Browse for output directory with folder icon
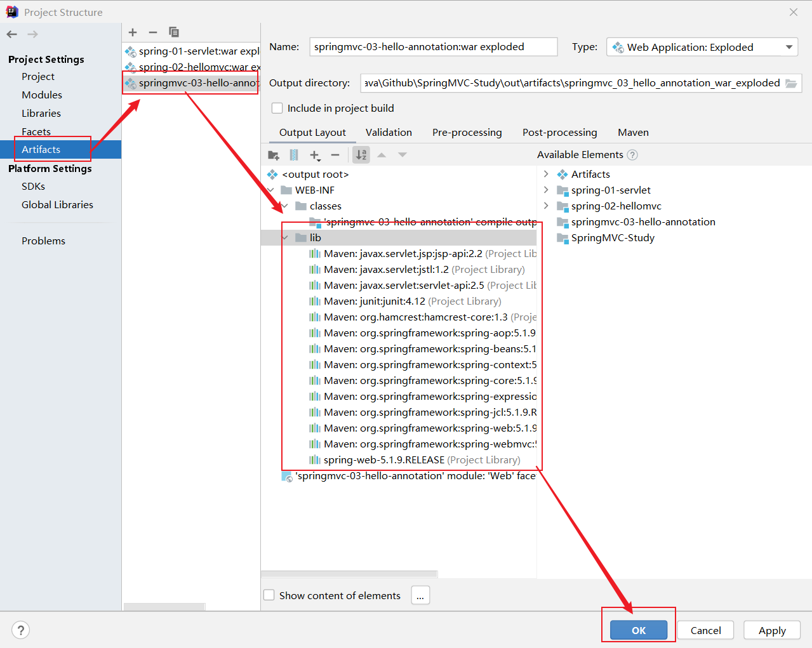Image resolution: width=812 pixels, height=648 pixels. (x=791, y=83)
